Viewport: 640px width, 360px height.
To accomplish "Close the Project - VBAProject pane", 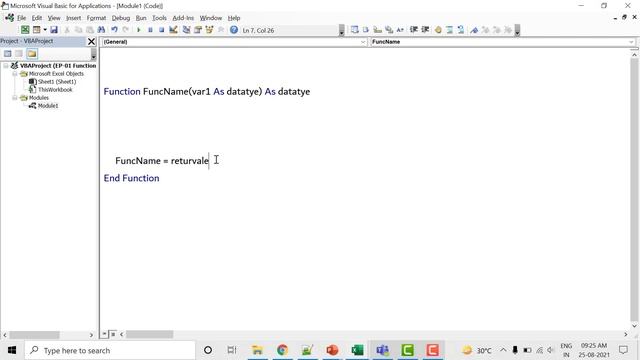I will (x=91, y=41).
